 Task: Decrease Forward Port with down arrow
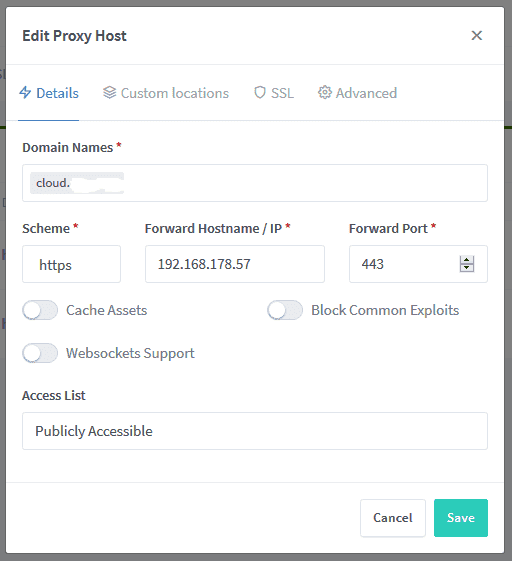click(x=467, y=268)
